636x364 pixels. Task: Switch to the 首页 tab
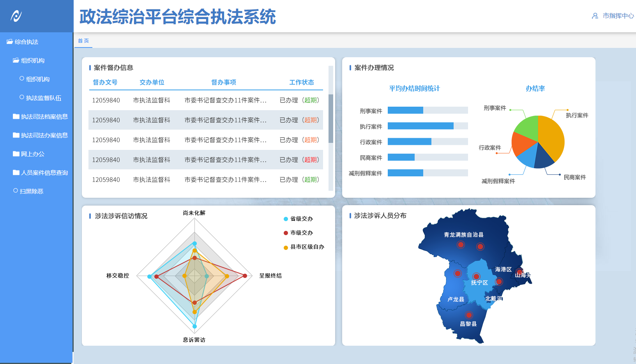tap(83, 40)
